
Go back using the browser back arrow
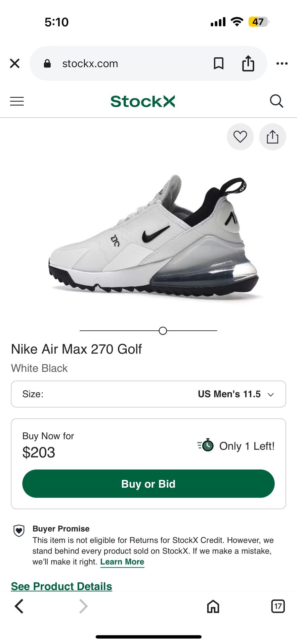click(x=19, y=606)
